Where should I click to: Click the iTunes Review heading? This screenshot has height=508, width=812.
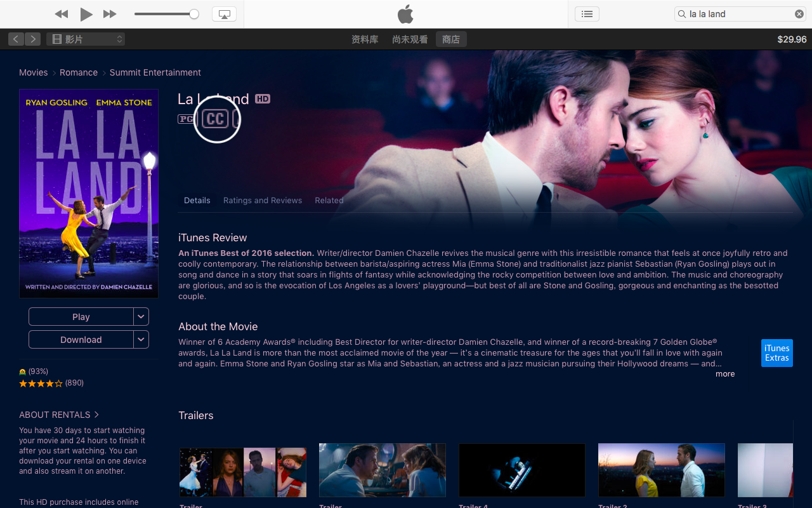click(x=213, y=237)
